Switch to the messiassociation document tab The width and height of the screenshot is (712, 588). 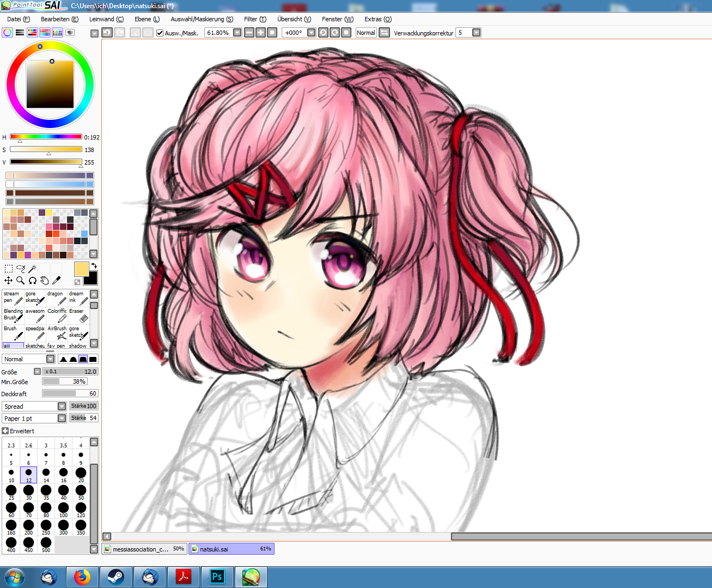click(144, 549)
